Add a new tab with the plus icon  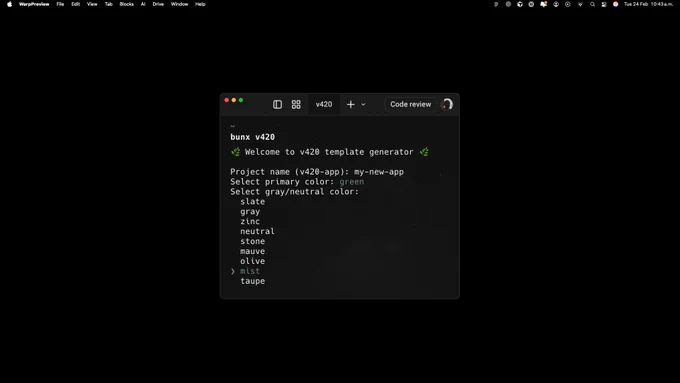click(x=350, y=105)
